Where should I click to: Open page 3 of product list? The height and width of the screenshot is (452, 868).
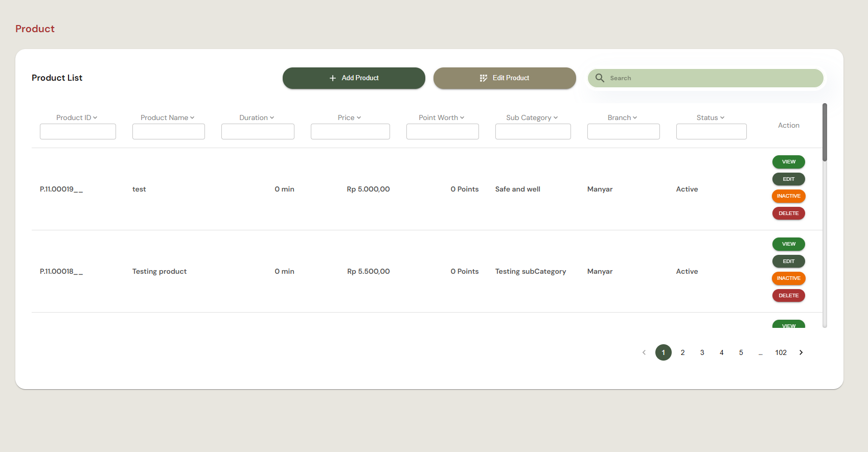(x=702, y=352)
